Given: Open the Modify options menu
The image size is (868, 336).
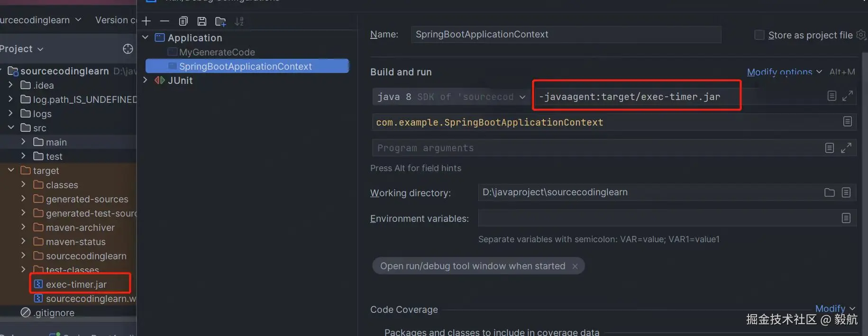Looking at the screenshot, I should (x=784, y=72).
